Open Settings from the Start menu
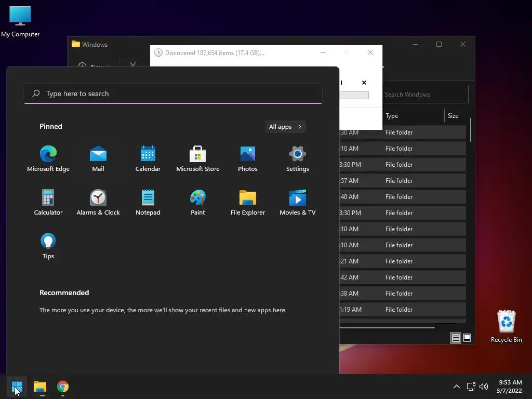Screen dimensions: 532x399 pos(298,159)
